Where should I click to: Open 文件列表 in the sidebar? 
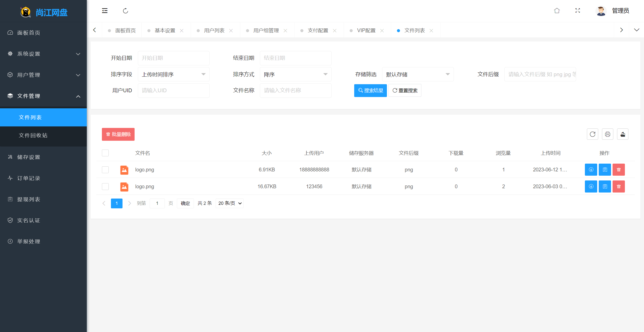43,117
